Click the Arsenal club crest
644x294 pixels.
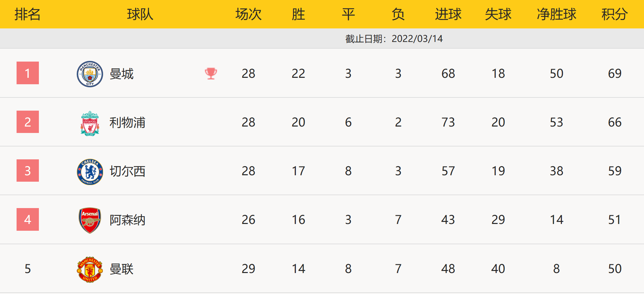pyautogui.click(x=90, y=220)
